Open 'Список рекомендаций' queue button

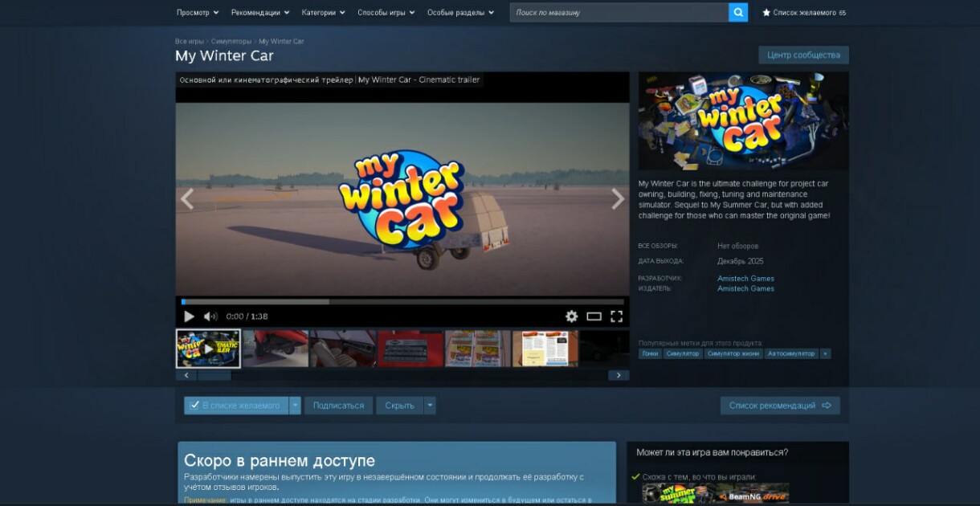pyautogui.click(x=780, y=406)
